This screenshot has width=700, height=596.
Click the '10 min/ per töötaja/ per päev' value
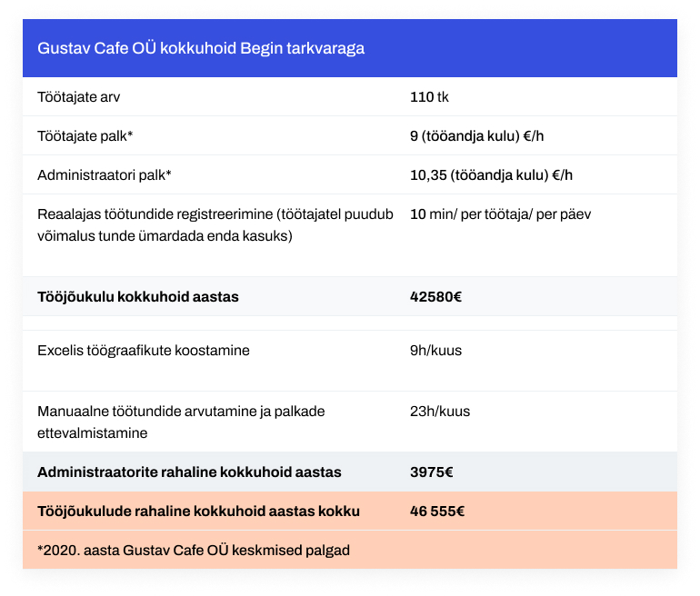coord(500,214)
